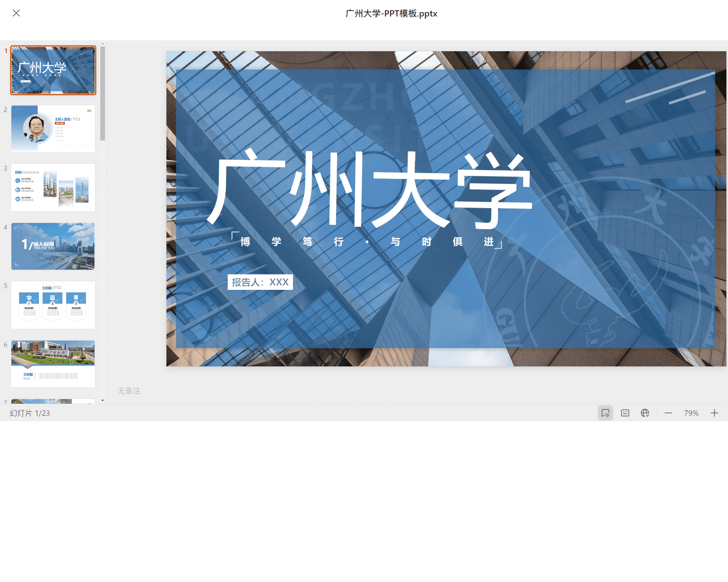Zoom out with the minus button

[668, 413]
